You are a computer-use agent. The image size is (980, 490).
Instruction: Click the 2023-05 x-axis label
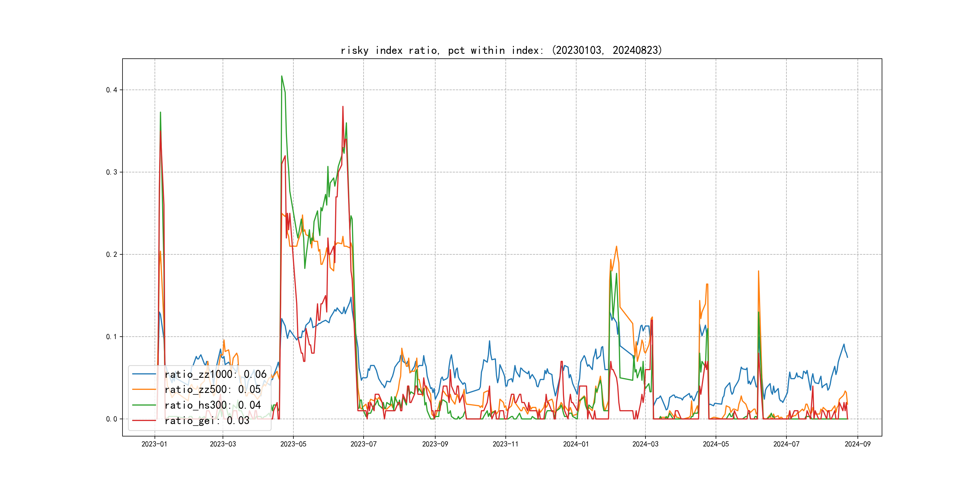(x=293, y=444)
